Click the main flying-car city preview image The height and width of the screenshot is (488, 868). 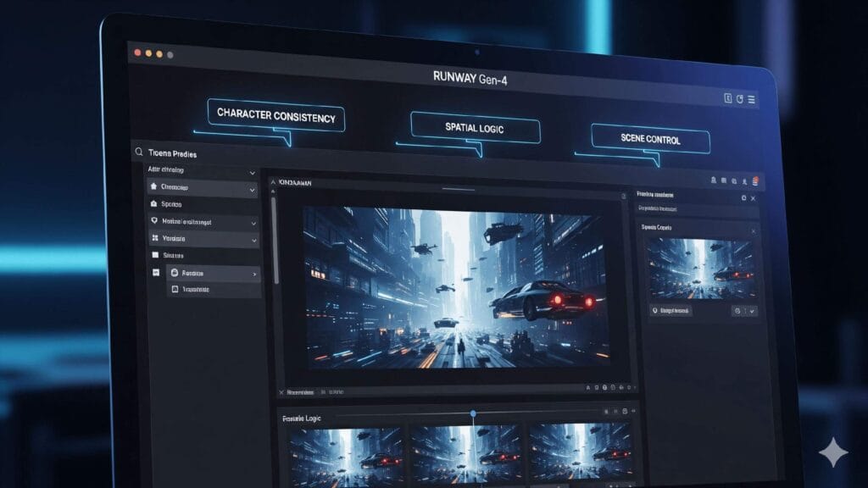click(x=457, y=288)
